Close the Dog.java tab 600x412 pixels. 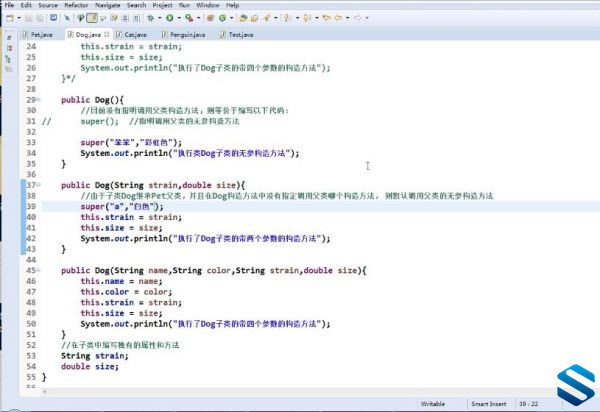tap(107, 34)
